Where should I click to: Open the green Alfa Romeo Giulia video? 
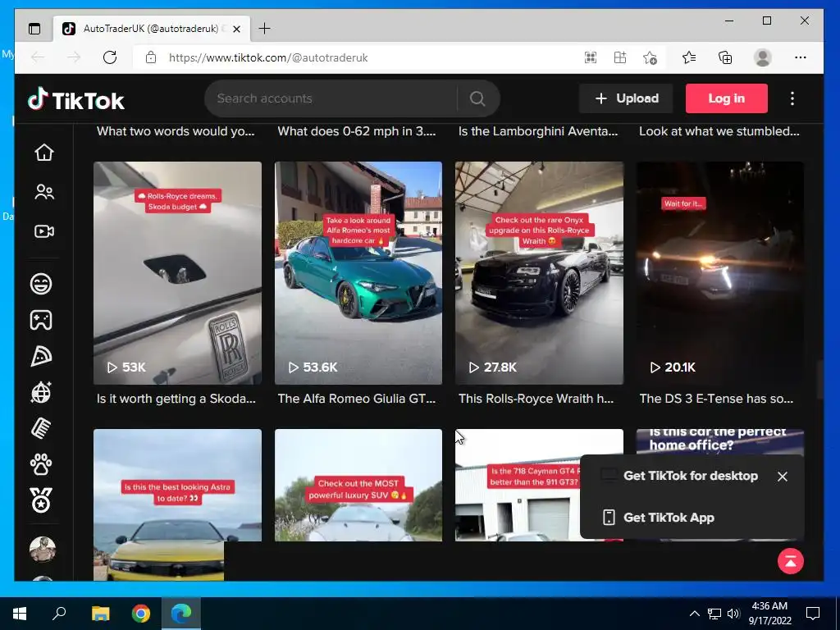358,272
